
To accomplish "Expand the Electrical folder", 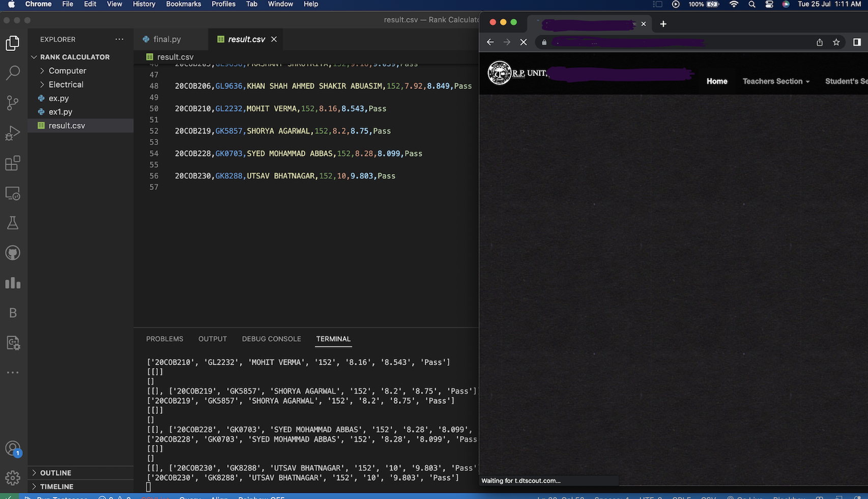I will (66, 85).
